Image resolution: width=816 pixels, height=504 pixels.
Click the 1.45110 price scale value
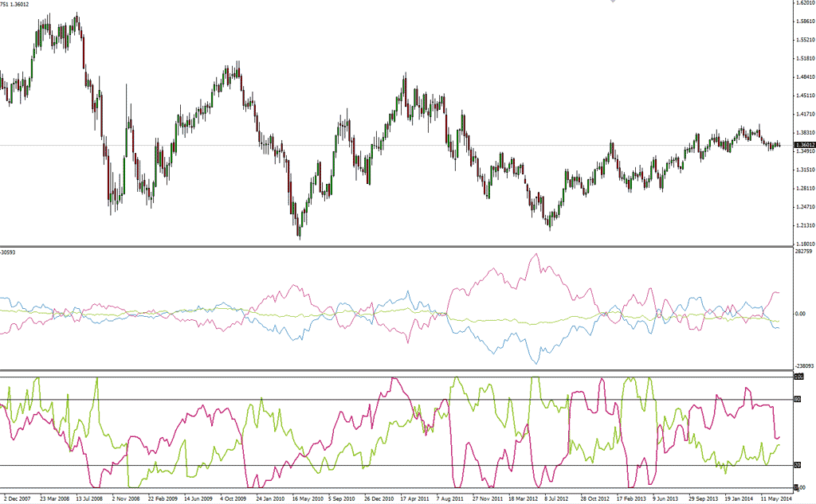805,96
